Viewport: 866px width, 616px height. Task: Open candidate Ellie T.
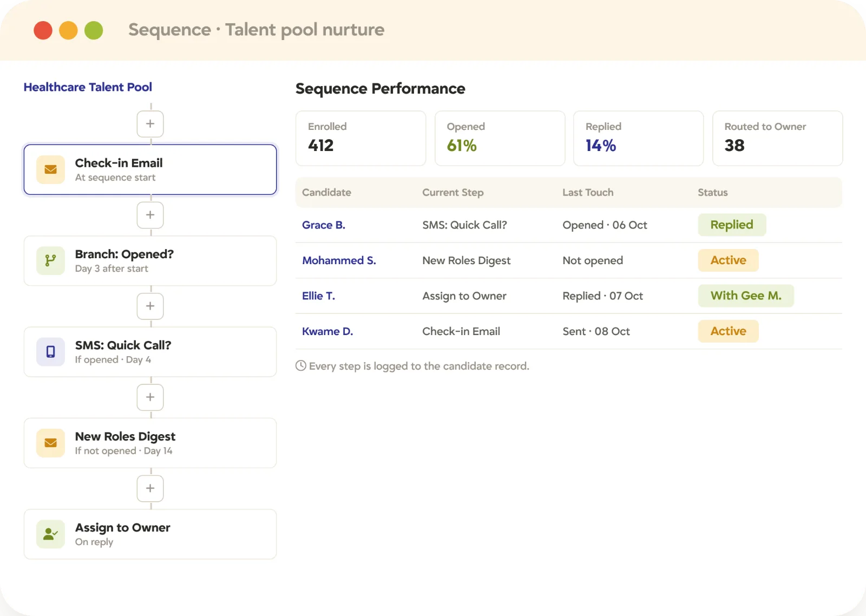tap(318, 296)
